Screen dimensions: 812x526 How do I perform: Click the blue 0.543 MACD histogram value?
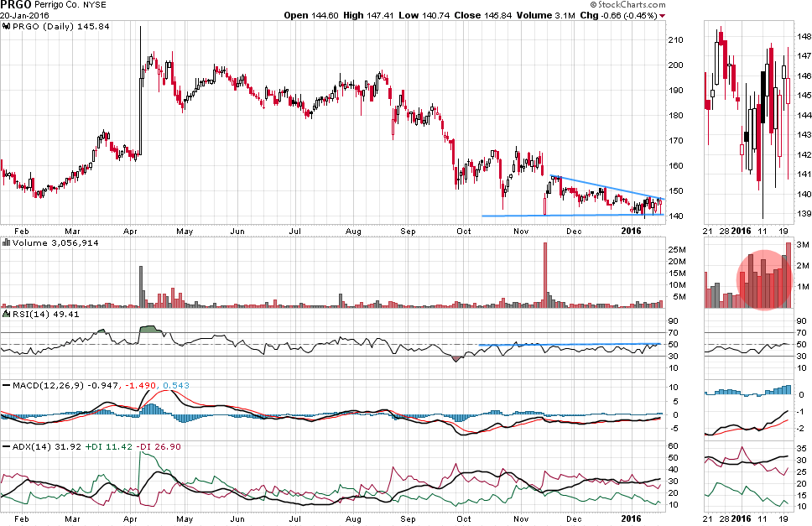pyautogui.click(x=176, y=386)
